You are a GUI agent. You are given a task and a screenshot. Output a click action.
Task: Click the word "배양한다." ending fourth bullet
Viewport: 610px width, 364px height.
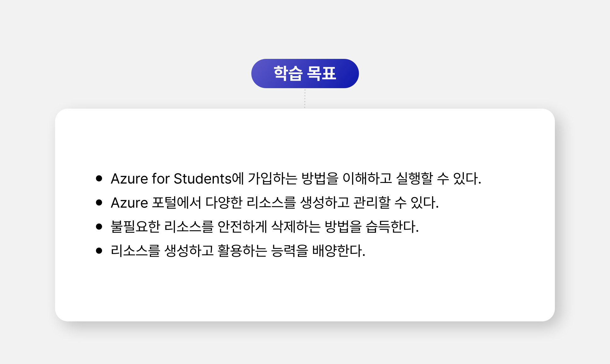(x=339, y=251)
